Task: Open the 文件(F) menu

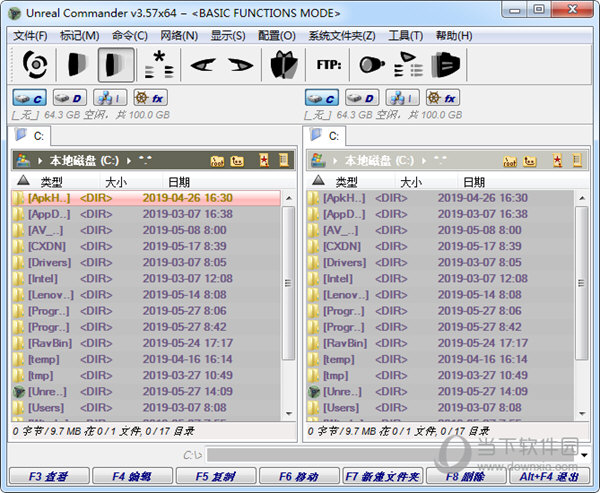Action: [30, 36]
